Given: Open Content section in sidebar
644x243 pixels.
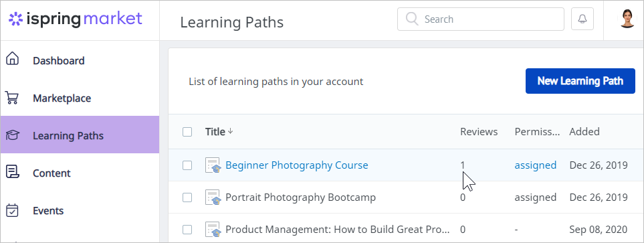Looking at the screenshot, I should [x=51, y=173].
